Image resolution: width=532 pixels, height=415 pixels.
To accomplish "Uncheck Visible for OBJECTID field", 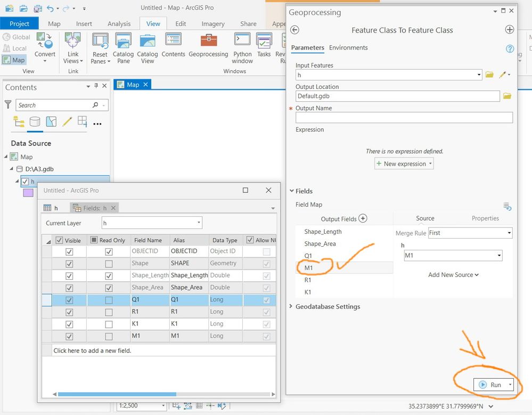I will 69,252.
